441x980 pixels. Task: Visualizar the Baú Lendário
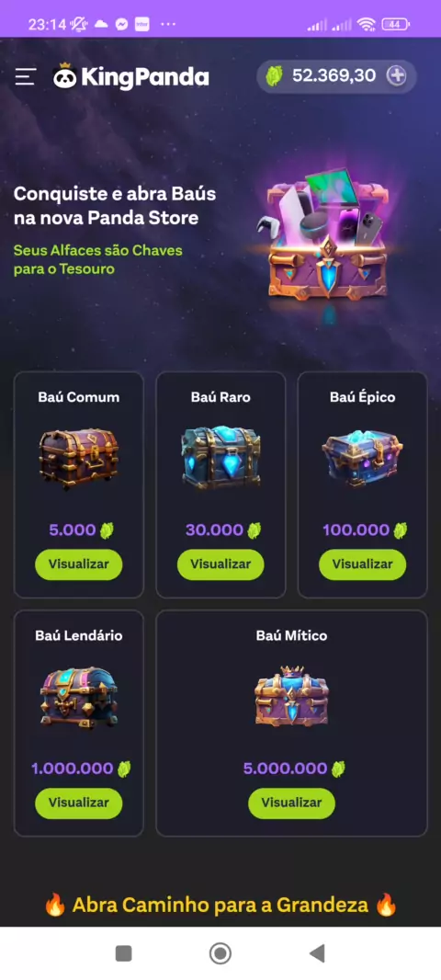click(x=79, y=803)
